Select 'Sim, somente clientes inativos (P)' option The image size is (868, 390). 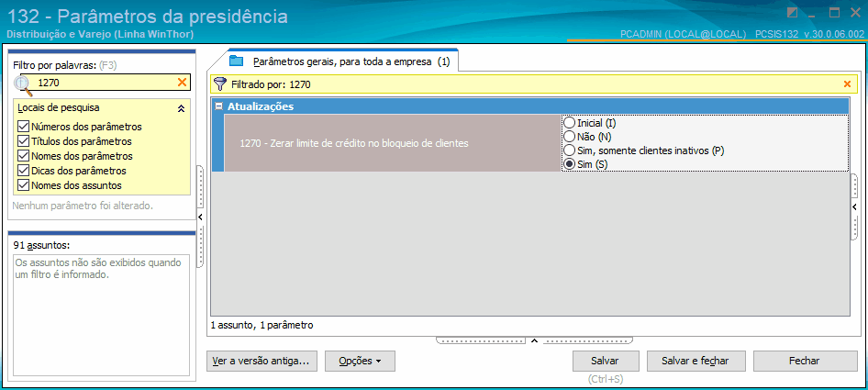(569, 150)
